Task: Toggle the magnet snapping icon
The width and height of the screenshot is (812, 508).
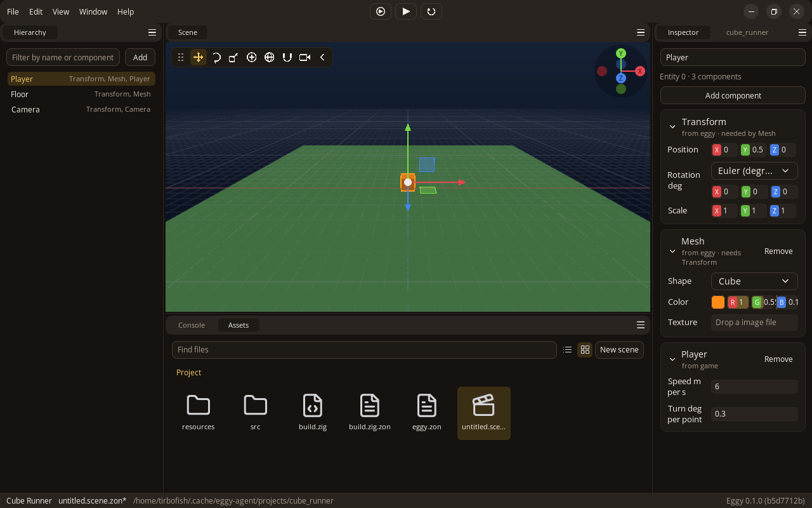Action: coord(287,57)
